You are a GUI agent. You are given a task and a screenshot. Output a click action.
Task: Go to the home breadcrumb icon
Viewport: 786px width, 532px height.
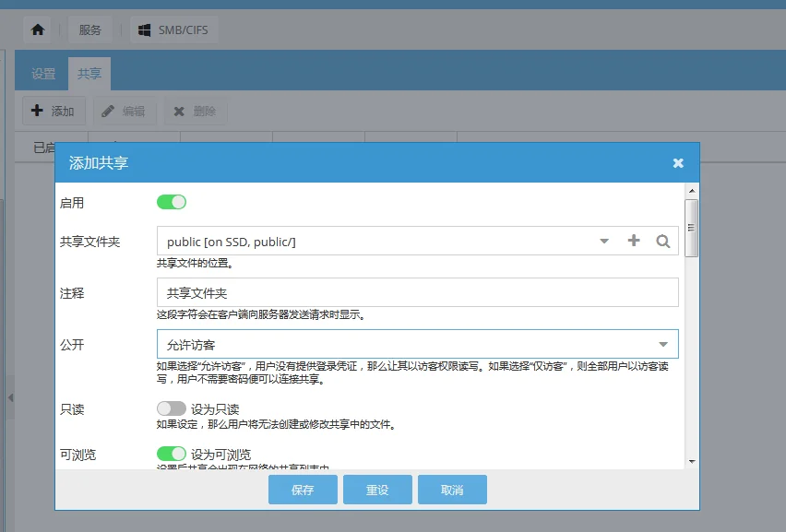pyautogui.click(x=38, y=30)
